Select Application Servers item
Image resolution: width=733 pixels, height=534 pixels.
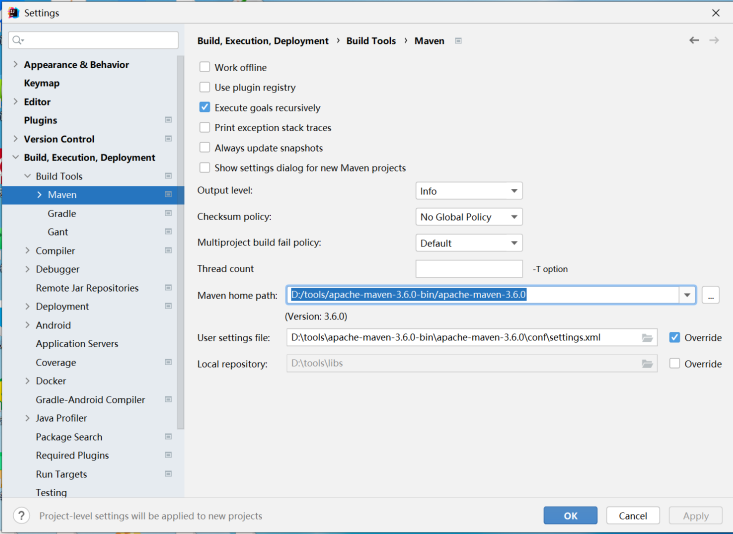click(77, 344)
